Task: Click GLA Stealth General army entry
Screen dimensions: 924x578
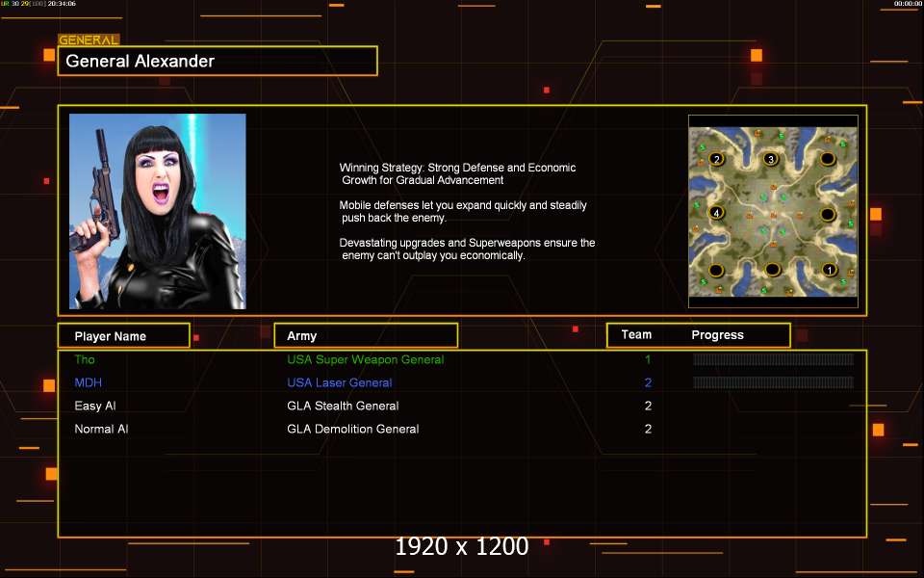Action: point(343,406)
